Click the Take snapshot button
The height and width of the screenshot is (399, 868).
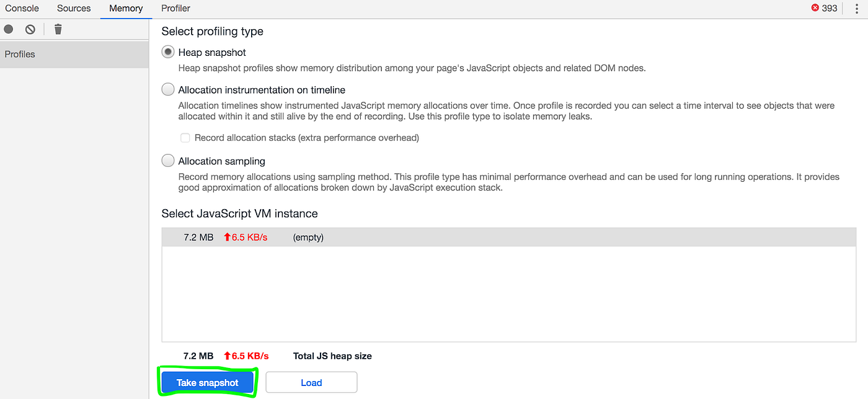tap(207, 382)
